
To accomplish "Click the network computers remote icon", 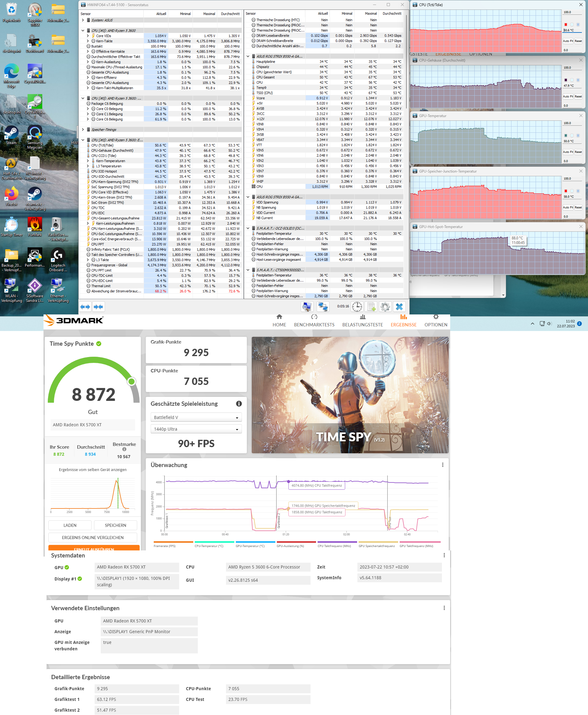I will 323,307.
